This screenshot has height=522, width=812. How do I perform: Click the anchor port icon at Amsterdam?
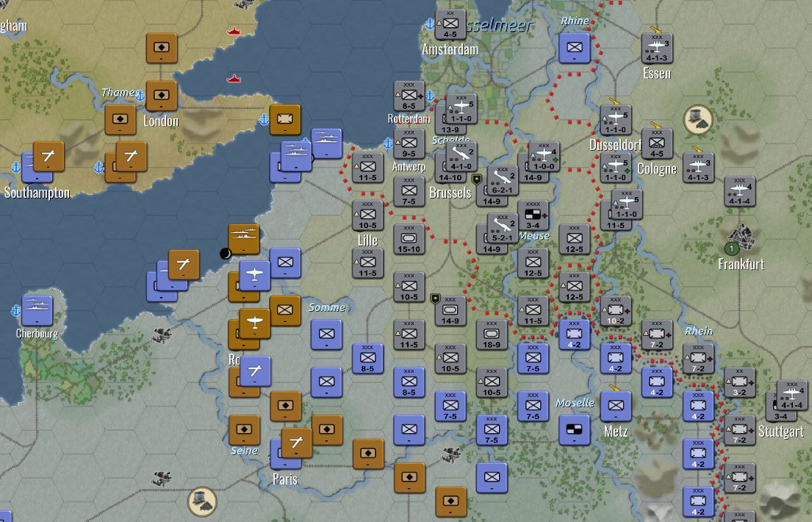click(429, 24)
